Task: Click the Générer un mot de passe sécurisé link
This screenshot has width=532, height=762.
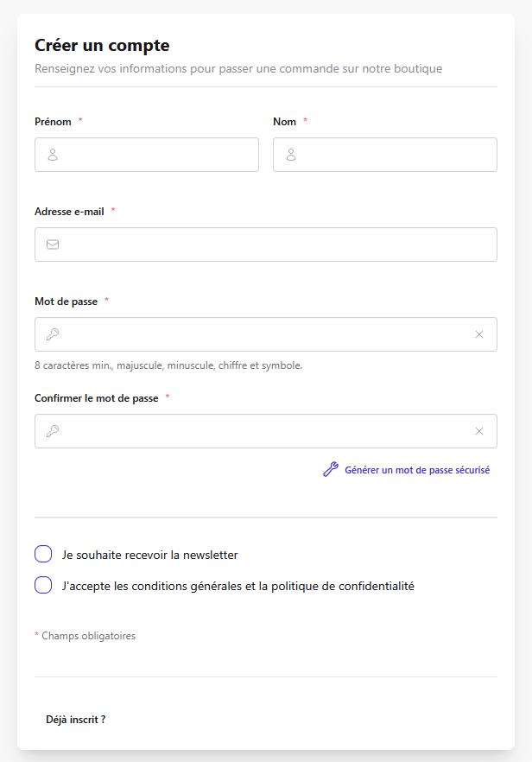Action: point(417,470)
